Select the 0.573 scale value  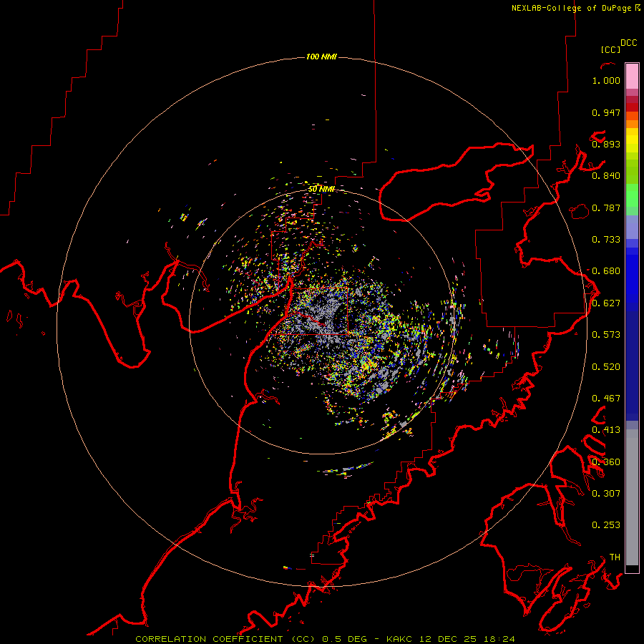[606, 335]
